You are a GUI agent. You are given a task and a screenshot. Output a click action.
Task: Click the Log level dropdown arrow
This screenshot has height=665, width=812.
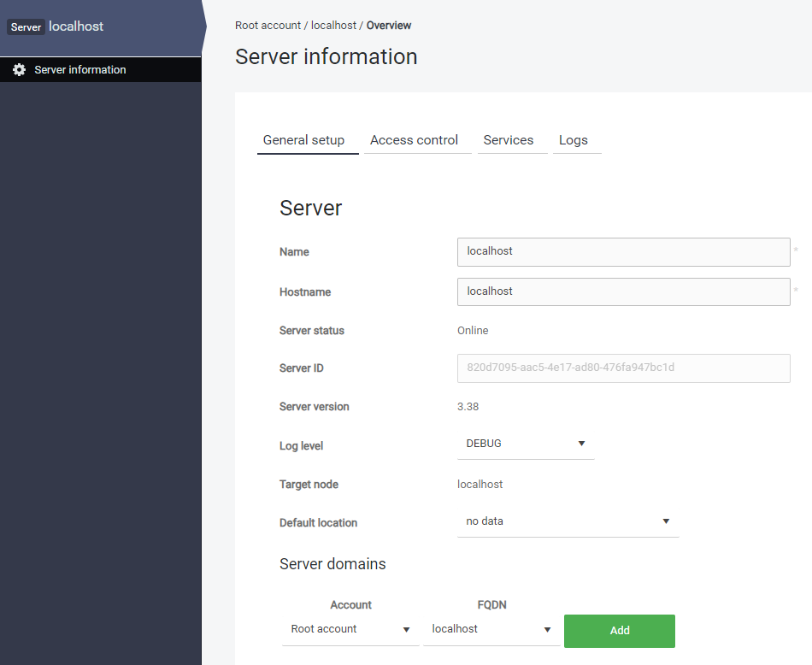(x=581, y=444)
